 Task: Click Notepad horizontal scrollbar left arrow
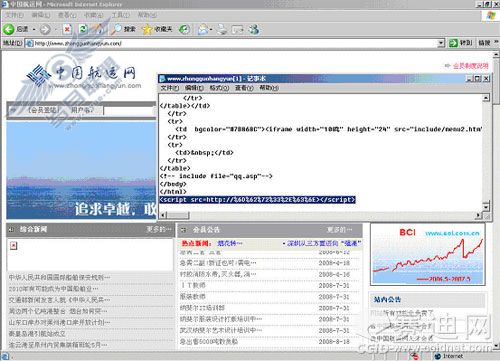point(163,215)
